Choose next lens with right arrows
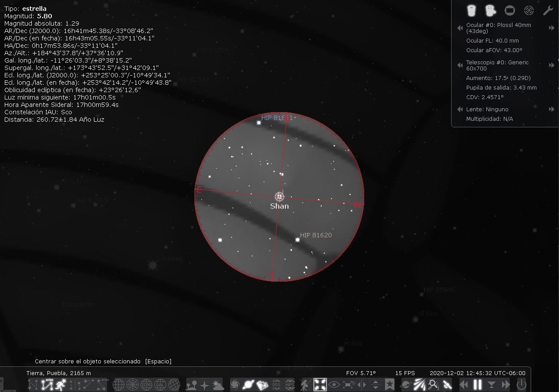Image resolution: width=559 pixels, height=392 pixels. click(x=552, y=109)
